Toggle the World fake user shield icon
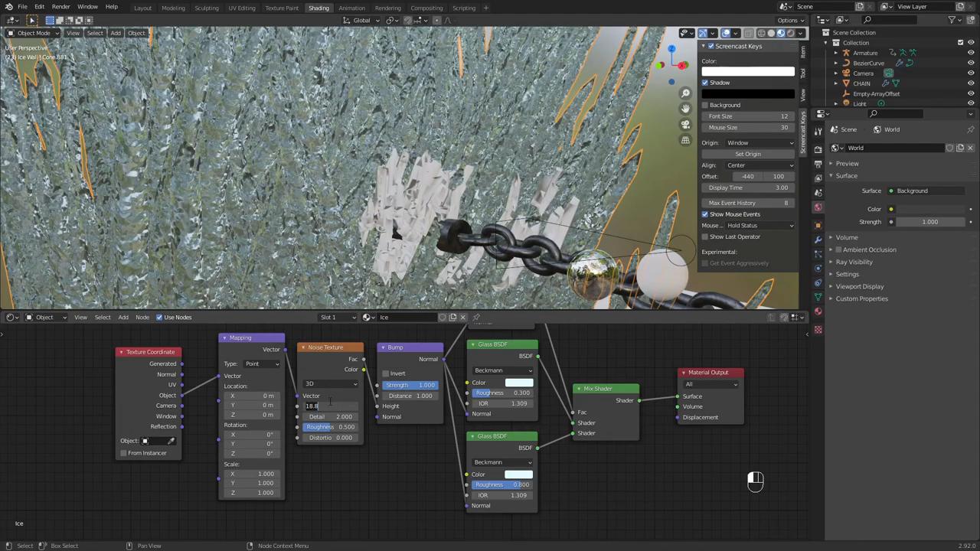Viewport: 980px width, 551px height. [950, 148]
